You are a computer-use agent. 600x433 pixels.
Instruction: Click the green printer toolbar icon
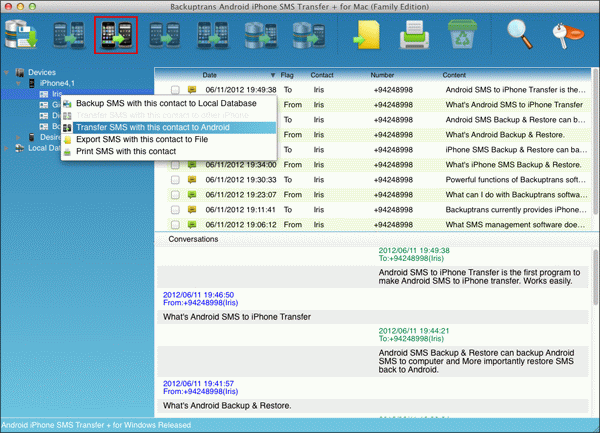click(414, 35)
